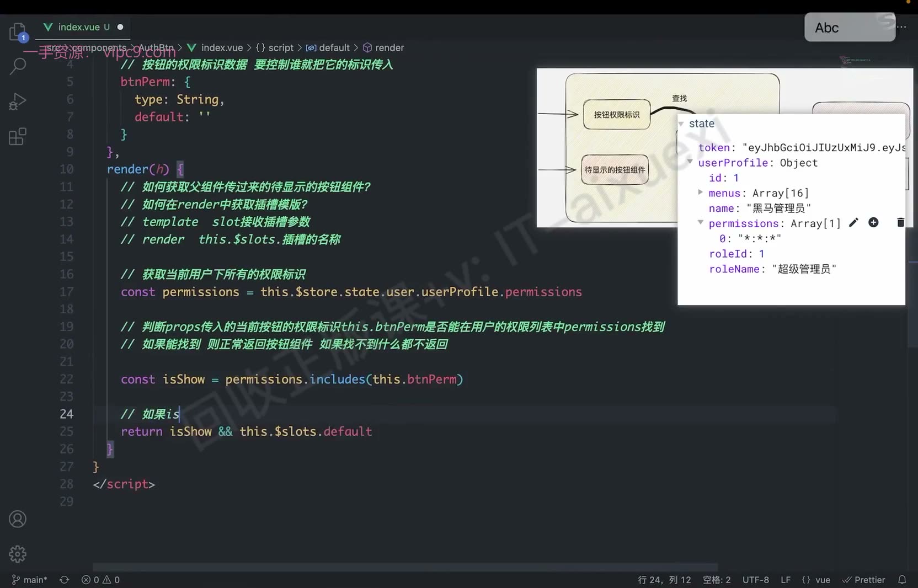Click the roleId: 1 entry
918x588 pixels.
coord(736,254)
